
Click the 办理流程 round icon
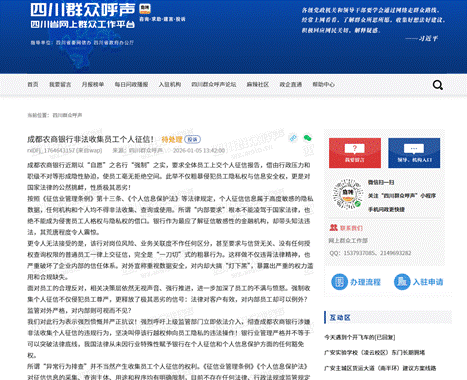pos(339,282)
